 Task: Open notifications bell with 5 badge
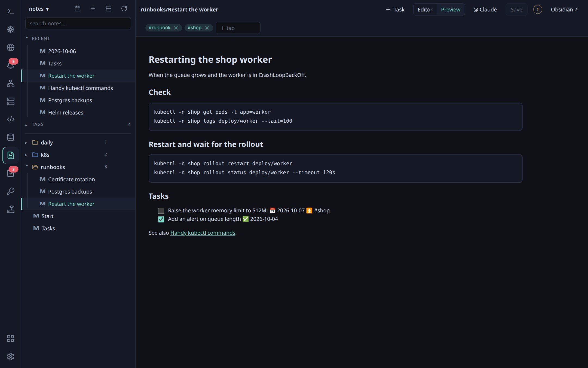pyautogui.click(x=10, y=65)
